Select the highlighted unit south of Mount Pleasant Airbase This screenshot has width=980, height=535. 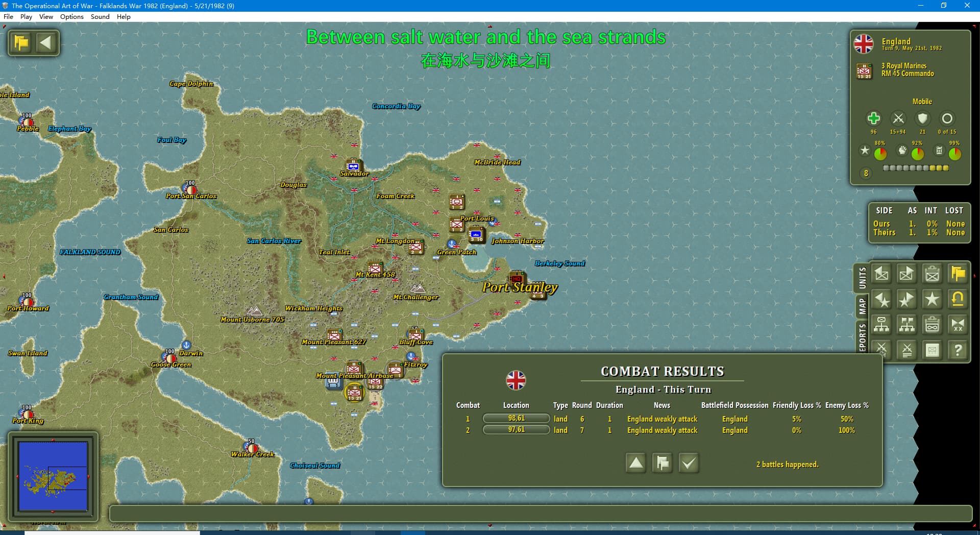[355, 392]
